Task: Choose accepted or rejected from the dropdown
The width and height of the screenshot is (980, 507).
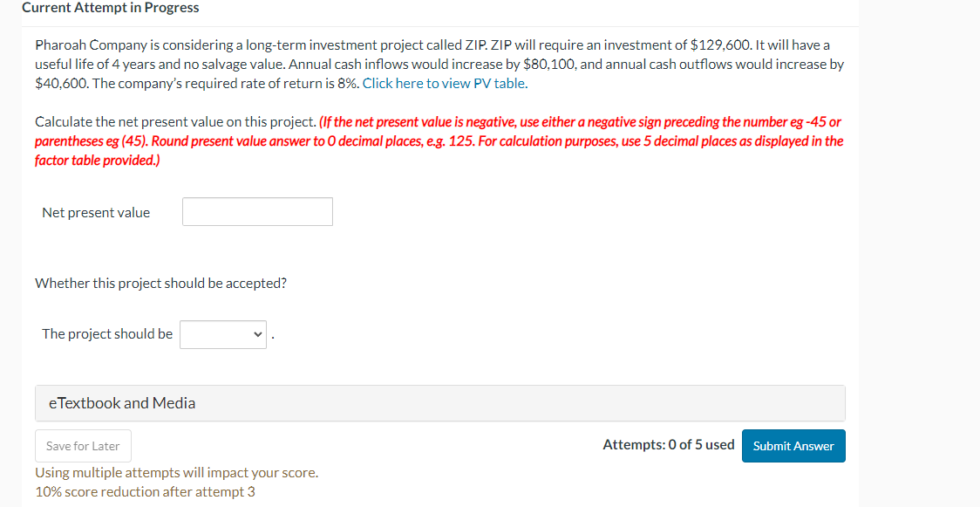Action: pos(222,334)
